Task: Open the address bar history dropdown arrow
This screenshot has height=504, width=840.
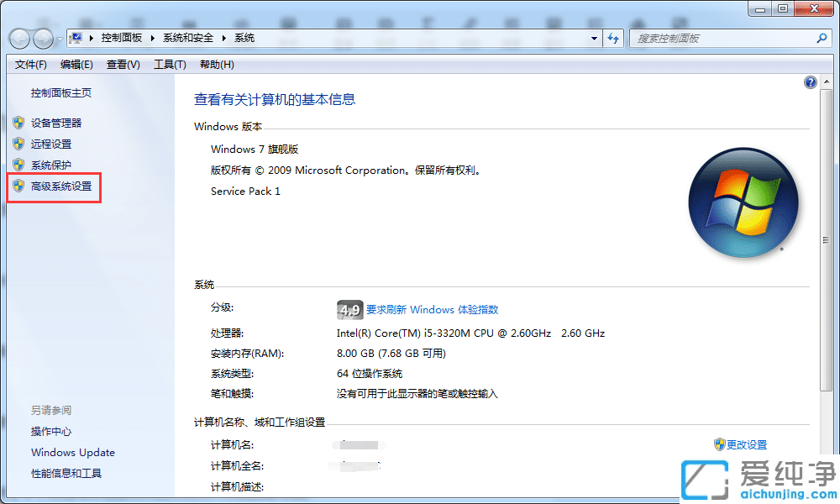Action: 594,38
